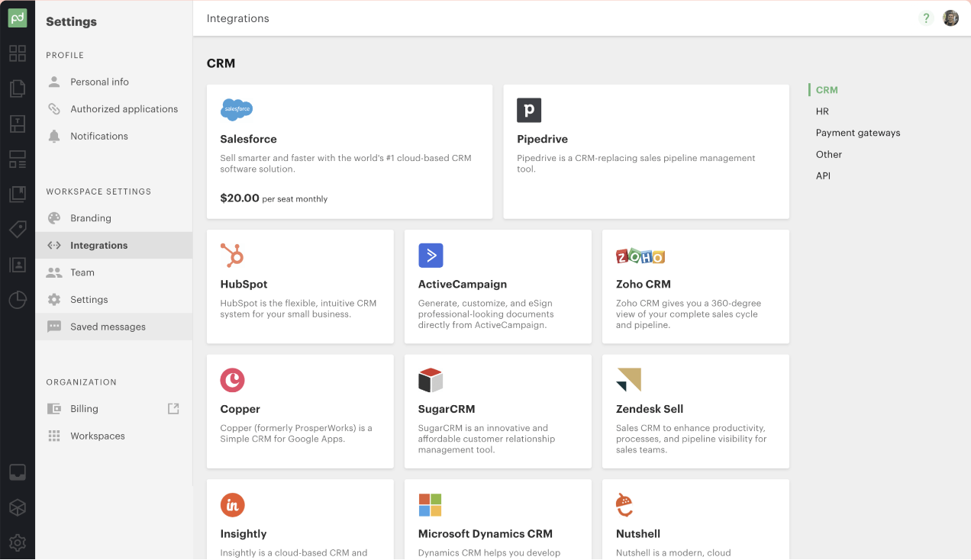The height and width of the screenshot is (560, 971).
Task: Click the Zoho logo icon
Action: tap(640, 256)
